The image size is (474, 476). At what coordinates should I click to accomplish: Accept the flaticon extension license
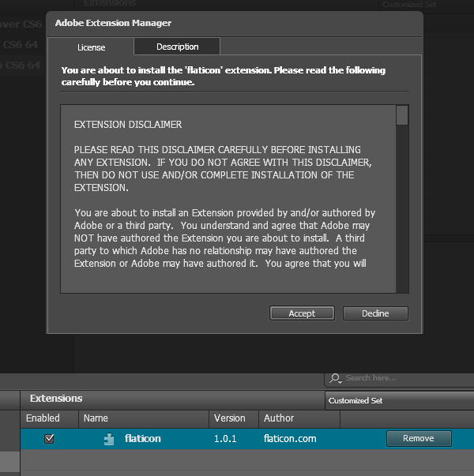[302, 313]
